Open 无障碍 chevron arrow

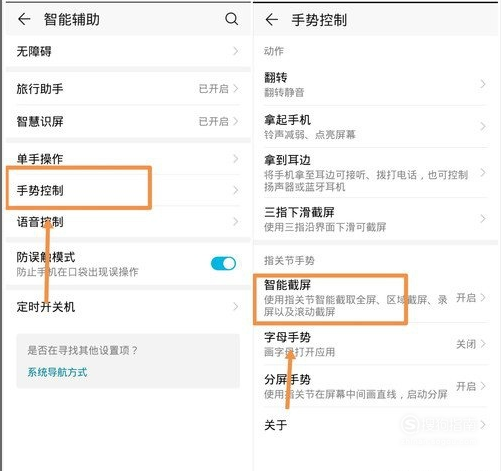pos(236,51)
